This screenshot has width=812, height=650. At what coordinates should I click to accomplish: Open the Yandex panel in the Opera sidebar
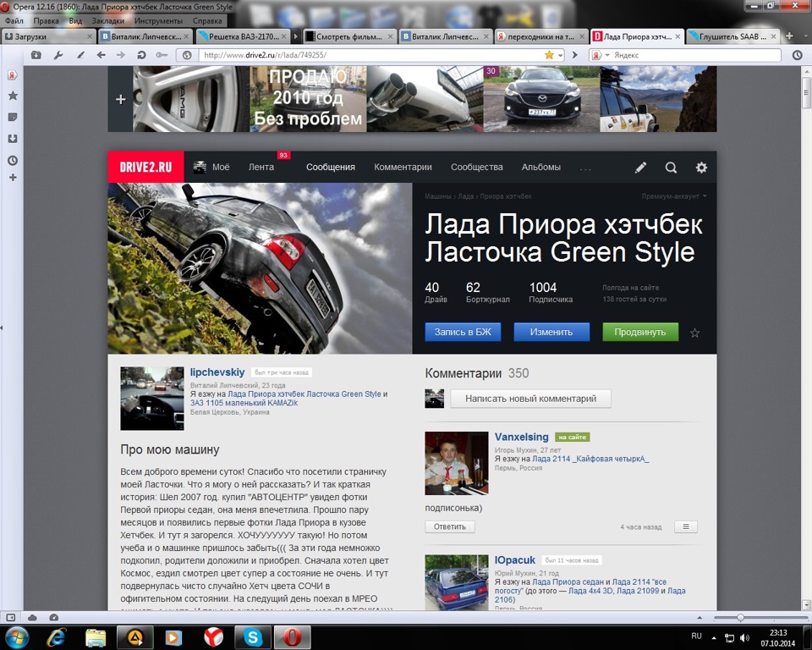[x=13, y=75]
